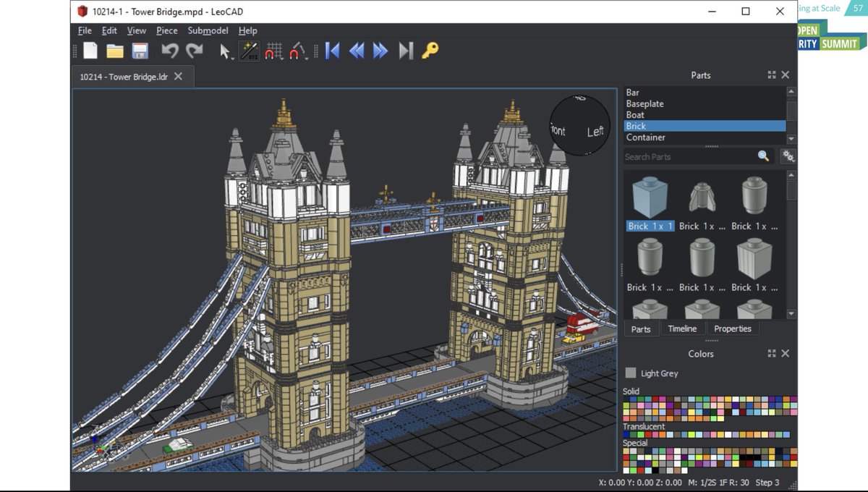868x492 pixels.
Task: Open the File menu
Action: [85, 30]
